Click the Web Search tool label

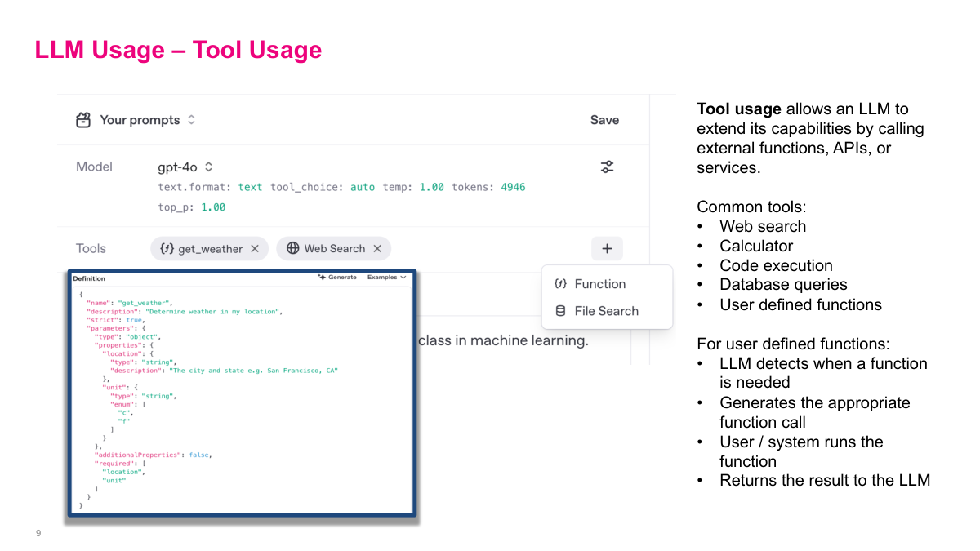(x=334, y=248)
